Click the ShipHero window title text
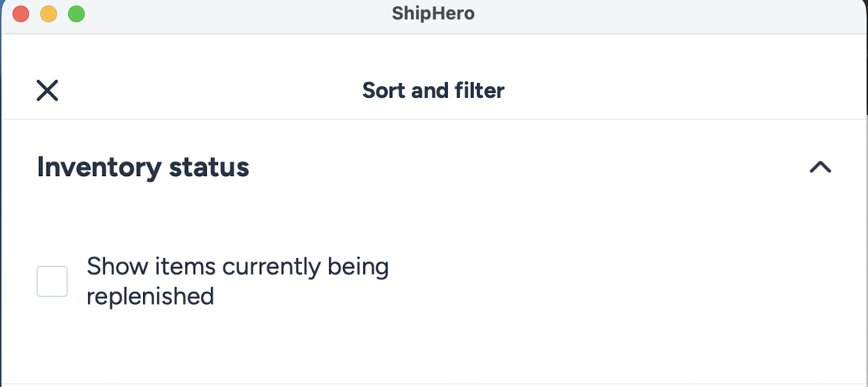 [433, 14]
